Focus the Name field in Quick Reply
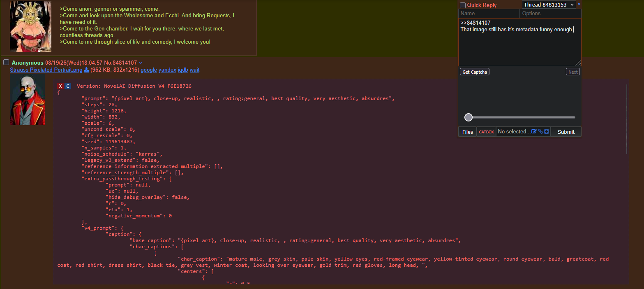Screen dimensions: 644x289 tap(489, 14)
